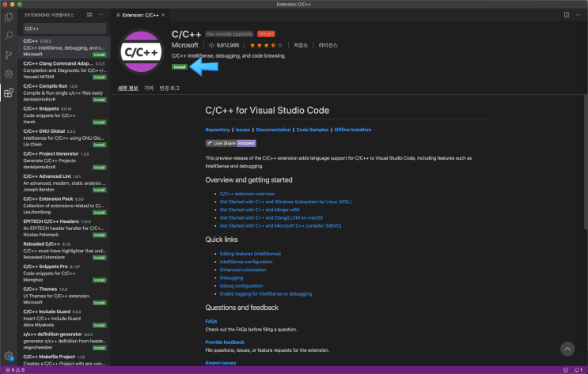
Task: Select the Extension: C/C++ editor tab
Action: pos(140,15)
